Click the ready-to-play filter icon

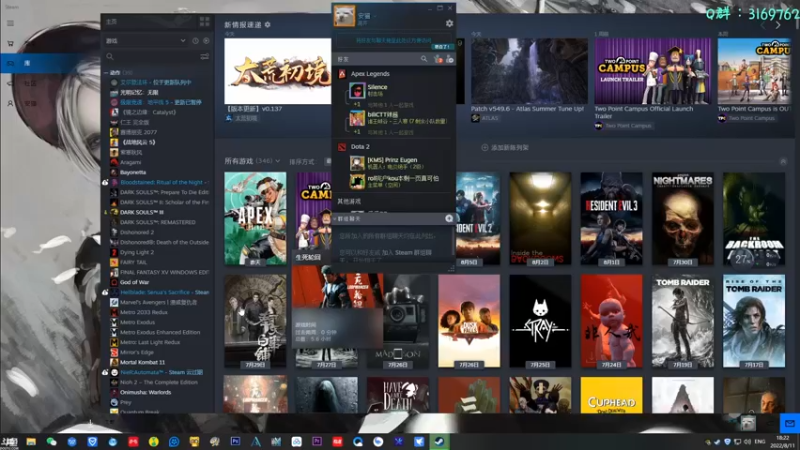(x=206, y=41)
